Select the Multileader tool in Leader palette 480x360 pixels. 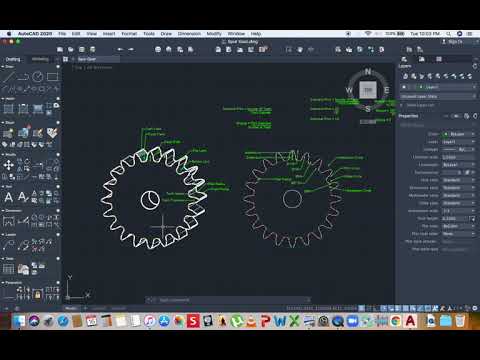8,245
